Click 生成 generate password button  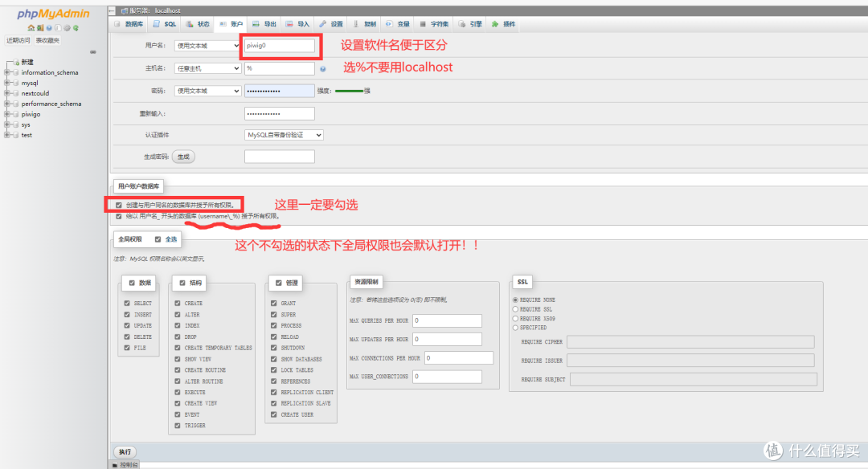(183, 157)
